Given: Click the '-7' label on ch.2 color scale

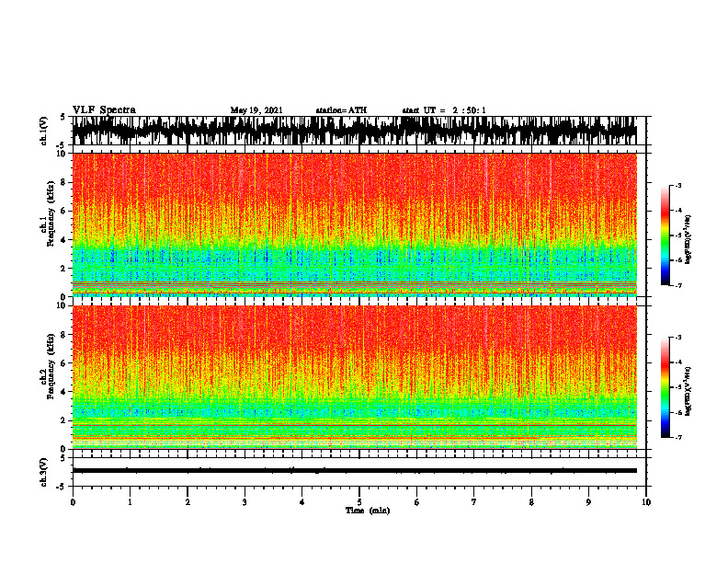Looking at the screenshot, I should 678,437.
